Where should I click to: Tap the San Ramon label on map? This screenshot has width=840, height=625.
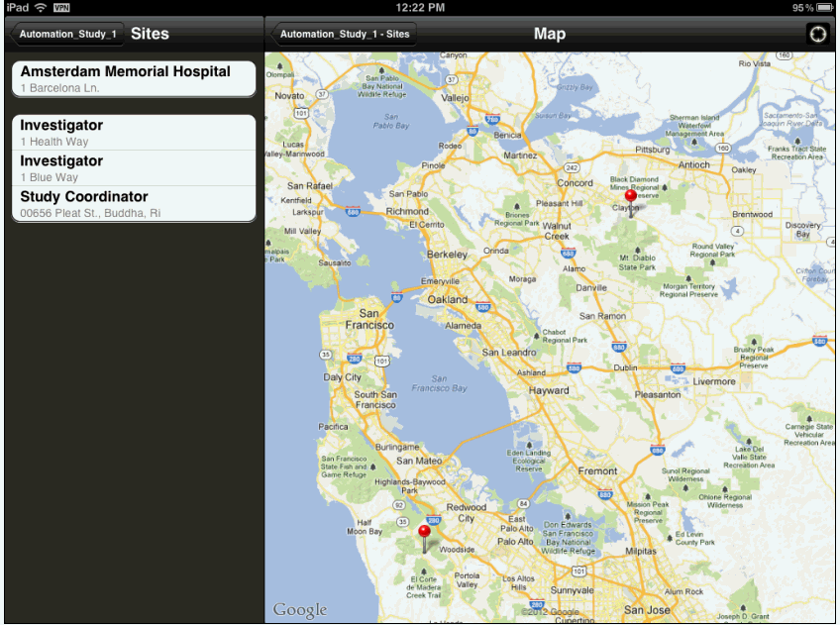point(602,316)
